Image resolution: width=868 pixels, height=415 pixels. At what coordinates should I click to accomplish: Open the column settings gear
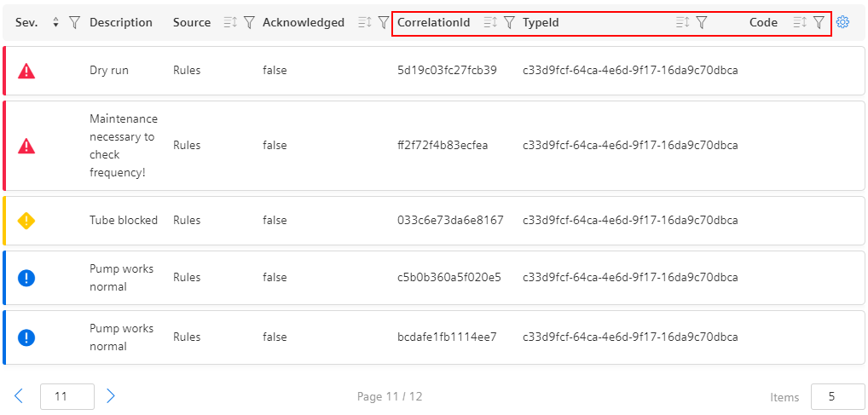[842, 23]
